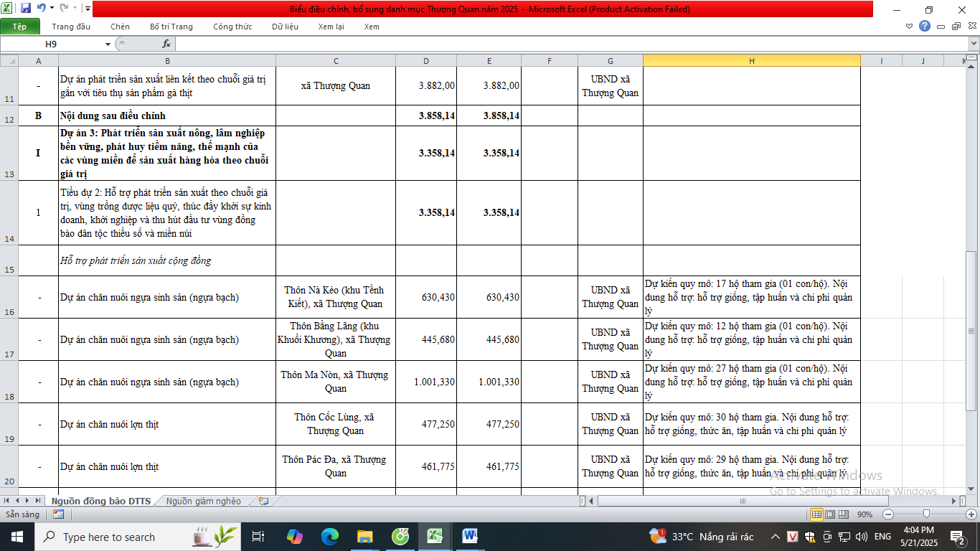The image size is (980, 551).
Task: Click the macro recording icon in status bar
Action: [x=58, y=514]
